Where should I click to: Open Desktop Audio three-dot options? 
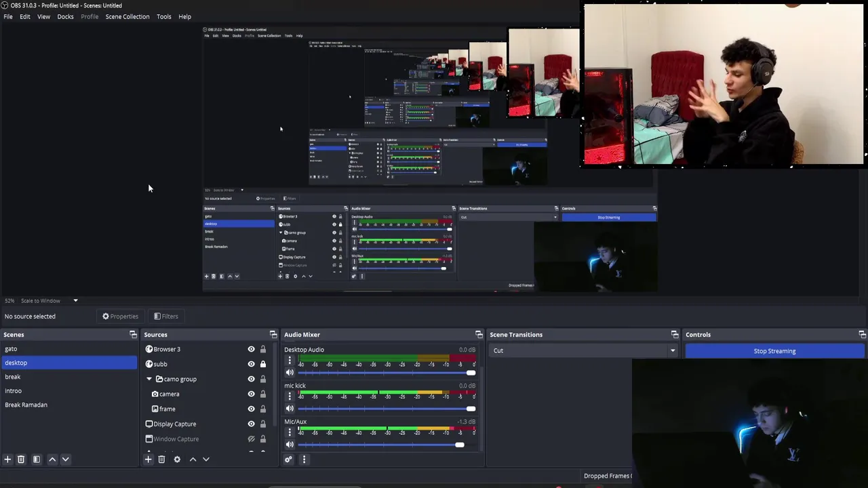290,361
